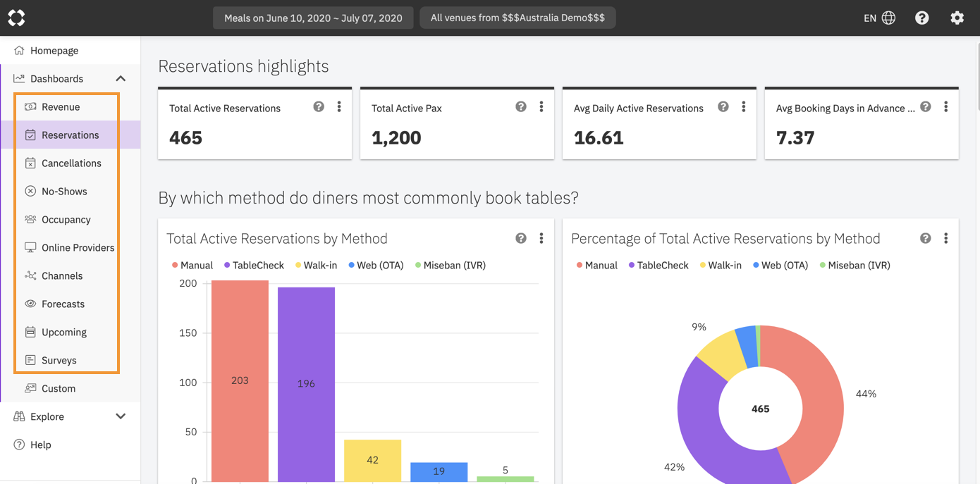The width and height of the screenshot is (980, 484).
Task: Toggle Walk-in series in donut chart legend
Action: tap(721, 265)
